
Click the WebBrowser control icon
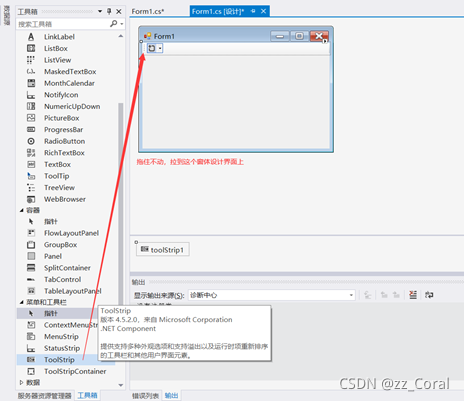click(x=31, y=199)
